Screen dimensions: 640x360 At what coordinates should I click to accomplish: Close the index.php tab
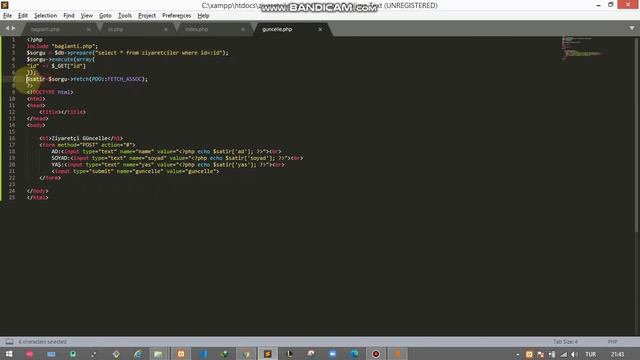[x=243, y=29]
